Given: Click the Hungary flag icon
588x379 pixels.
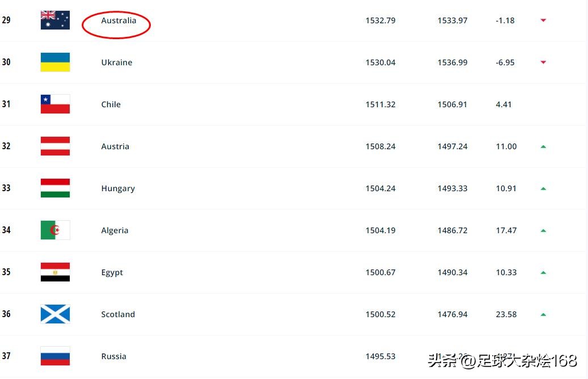Looking at the screenshot, I should tap(55, 188).
